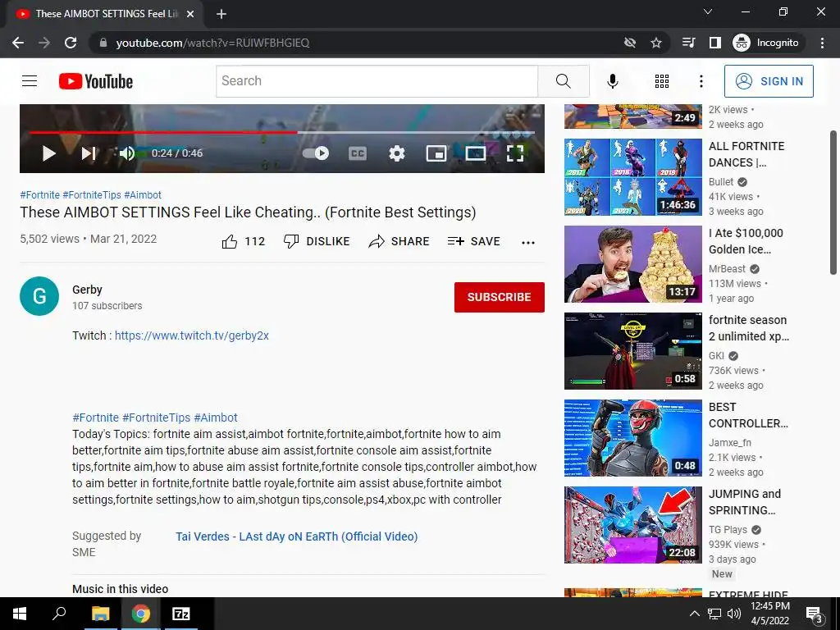Screen dimensions: 840x630
Task: Open third-party cookie blocking eye icon
Action: click(630, 43)
